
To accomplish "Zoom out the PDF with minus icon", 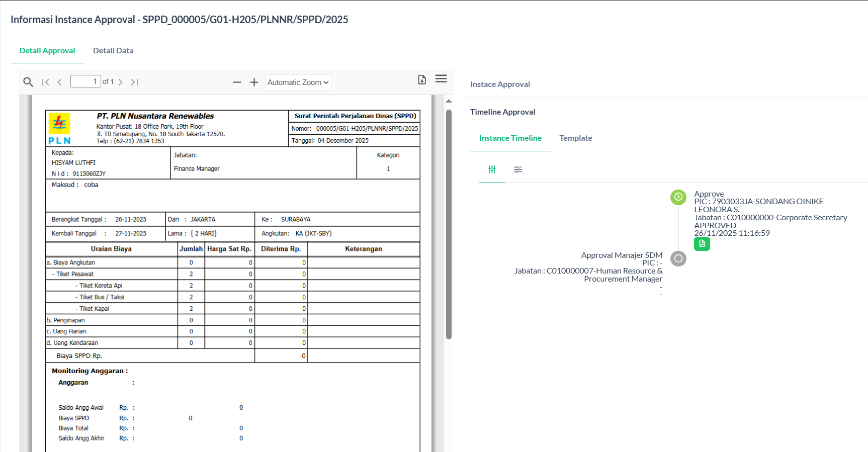I will [x=237, y=82].
